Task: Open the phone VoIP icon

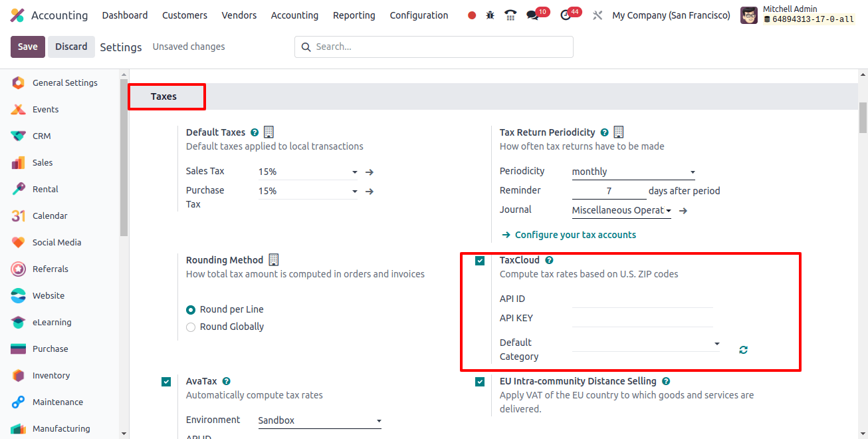Action: point(510,15)
